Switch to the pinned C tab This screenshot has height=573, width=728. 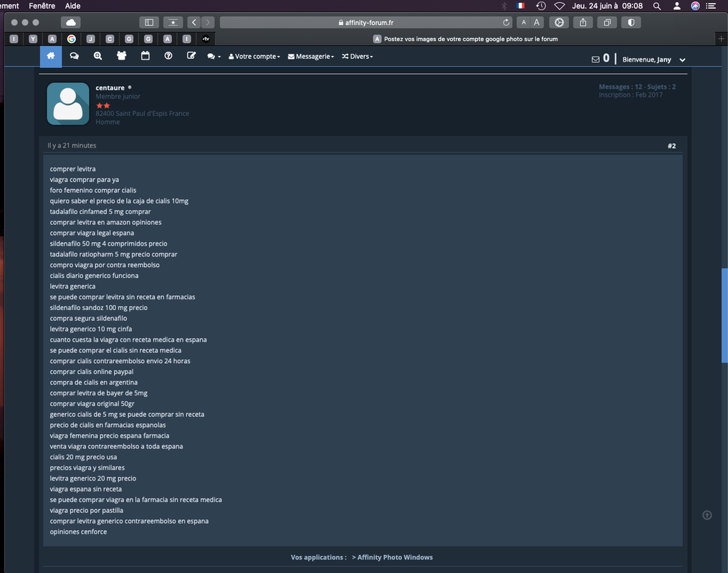pyautogui.click(x=110, y=39)
